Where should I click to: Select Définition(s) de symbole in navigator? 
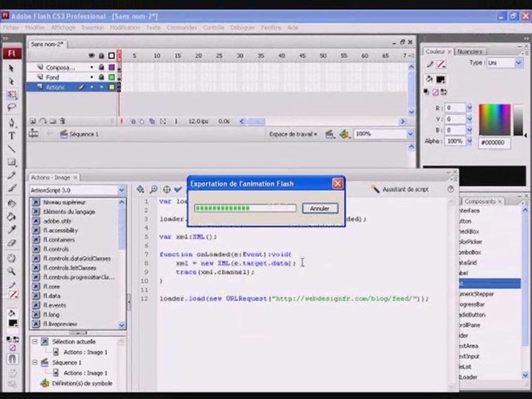pos(82,383)
